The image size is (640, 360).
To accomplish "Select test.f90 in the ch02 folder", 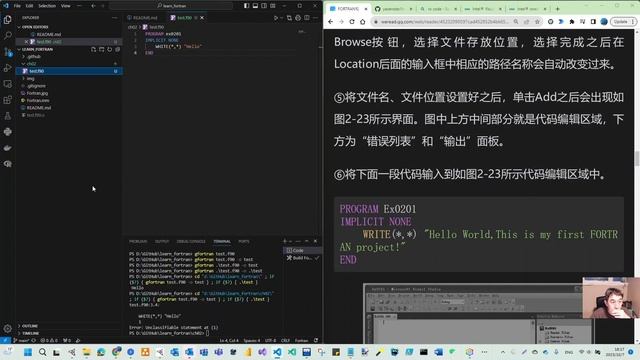I will click(x=69, y=71).
